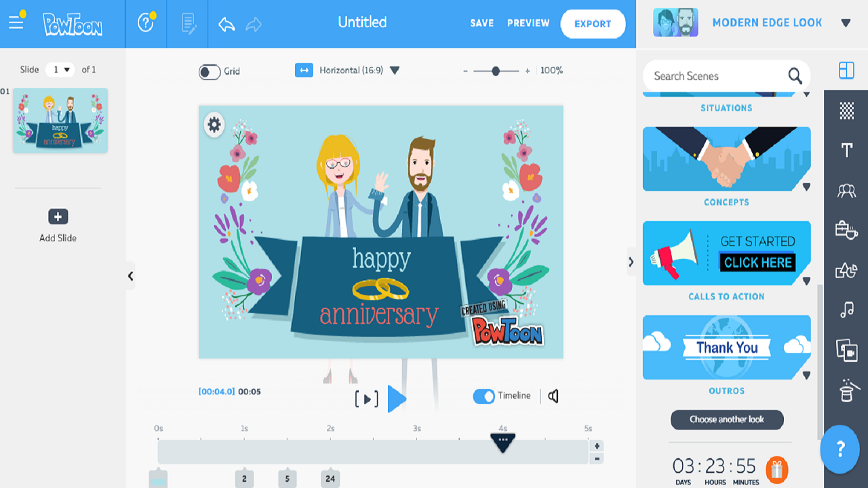Expand the right scenes panel chevron
Viewport: 868px width, 488px height.
point(631,262)
